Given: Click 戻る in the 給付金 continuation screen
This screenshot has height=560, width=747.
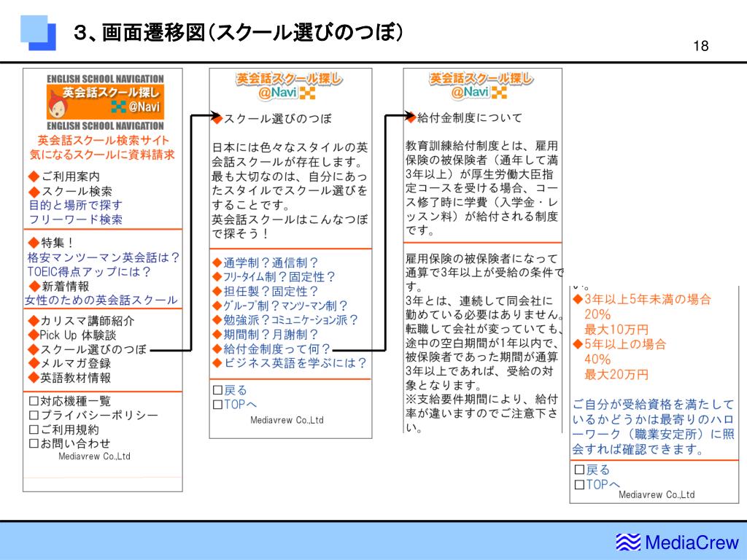Looking at the screenshot, I should click(x=598, y=470).
